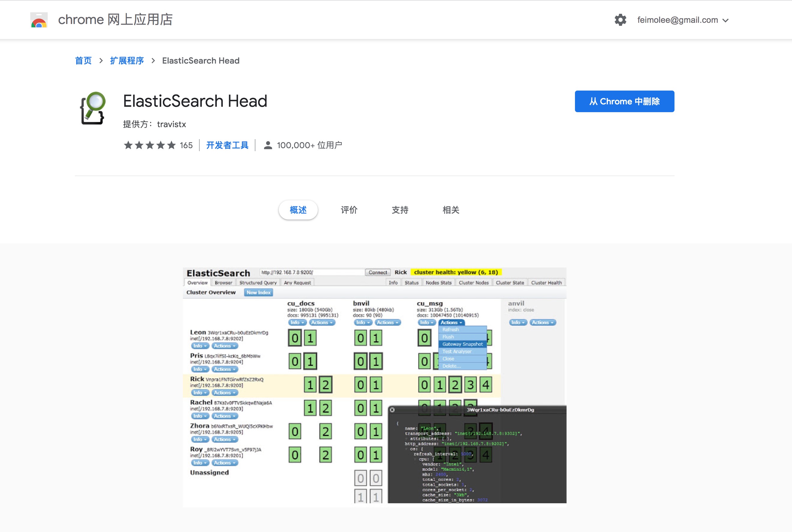792x532 pixels.
Task: Open the 评价 reviews tab
Action: (x=349, y=210)
